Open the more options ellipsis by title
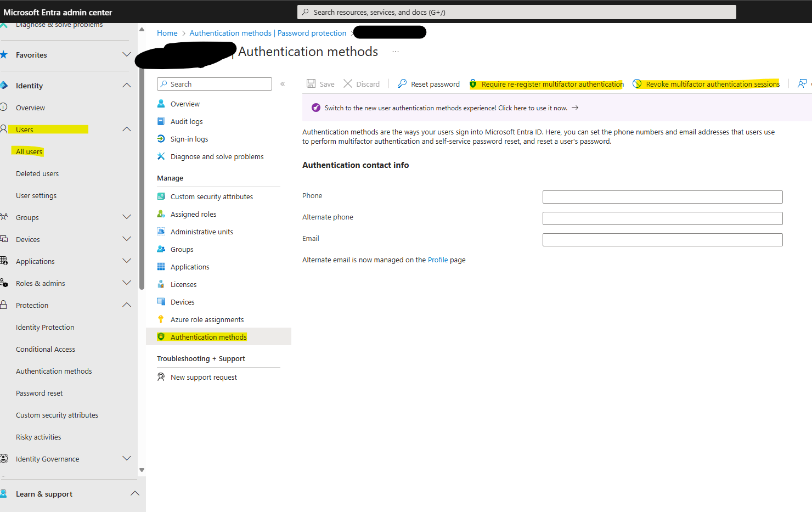Viewport: 812px width, 512px height. [396, 52]
